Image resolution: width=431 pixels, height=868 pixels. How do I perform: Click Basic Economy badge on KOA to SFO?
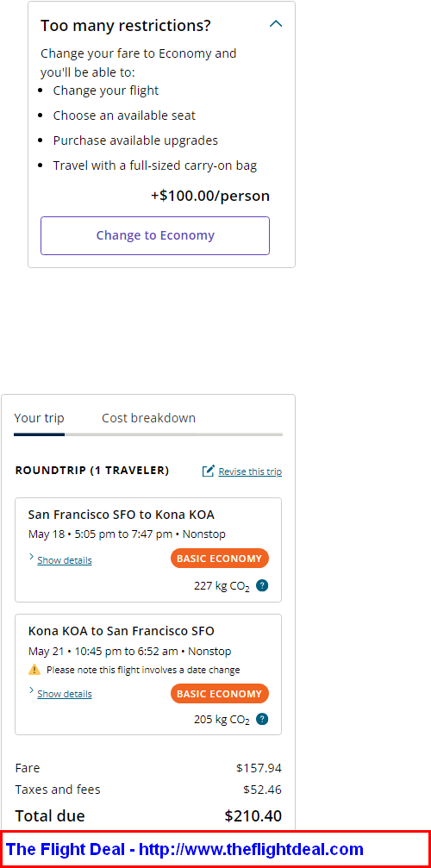tap(220, 694)
